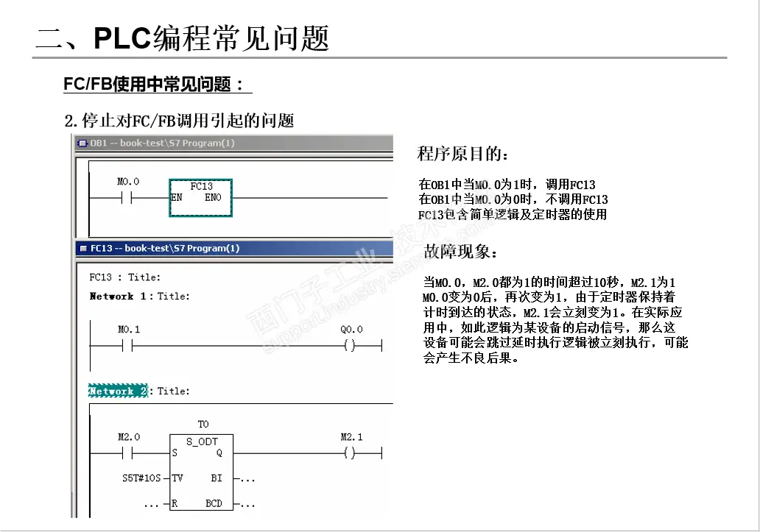Viewport: 760px width, 532px height.
Task: Select the FC13 call block in OB1
Action: [200, 198]
